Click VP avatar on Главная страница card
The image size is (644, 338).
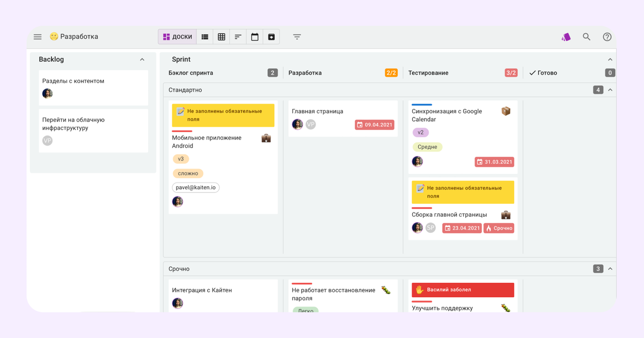click(x=311, y=124)
